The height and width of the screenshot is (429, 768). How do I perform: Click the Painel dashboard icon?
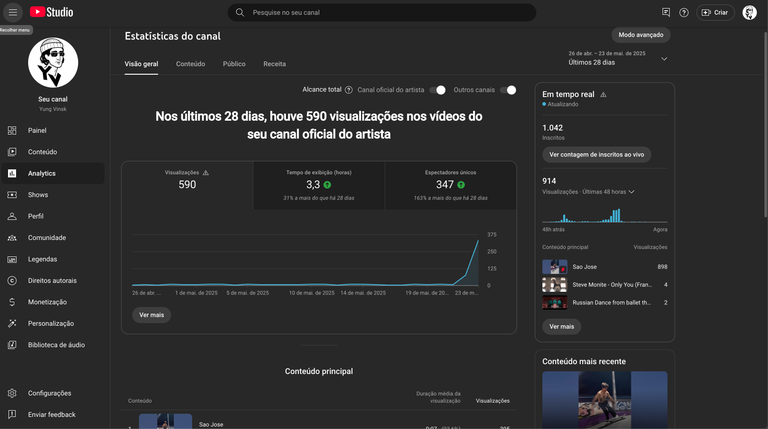point(12,130)
